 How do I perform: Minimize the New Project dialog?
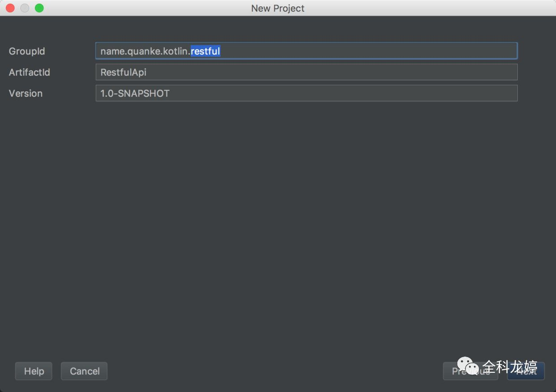tap(25, 8)
